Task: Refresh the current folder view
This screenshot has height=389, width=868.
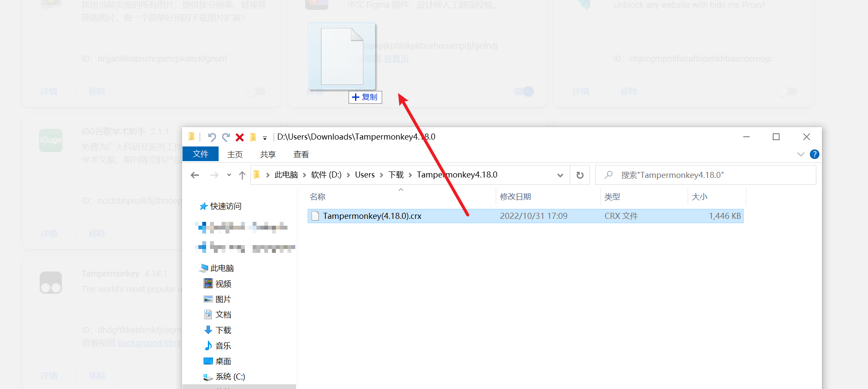Action: point(580,175)
